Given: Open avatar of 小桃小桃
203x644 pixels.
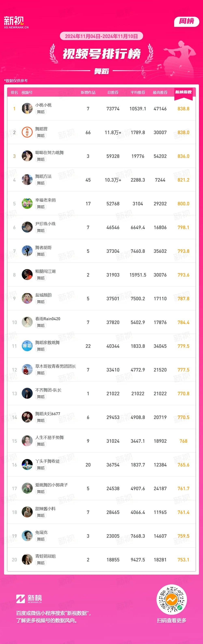Looking at the screenshot, I should click(27, 109).
